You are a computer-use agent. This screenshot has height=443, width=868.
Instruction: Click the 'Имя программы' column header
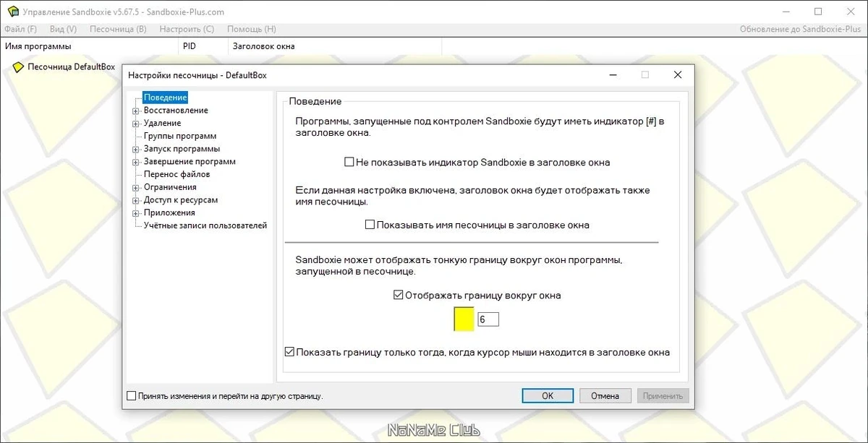point(89,46)
